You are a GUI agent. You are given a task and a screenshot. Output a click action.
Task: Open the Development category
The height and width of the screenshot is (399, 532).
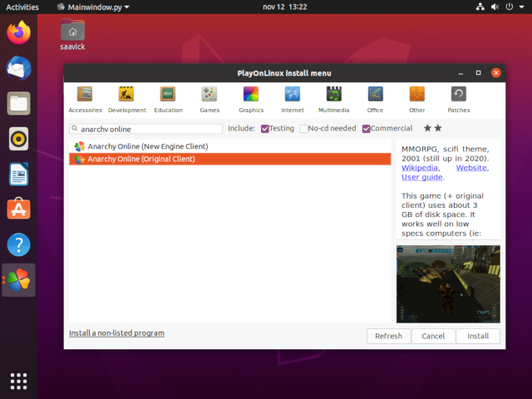point(127,100)
